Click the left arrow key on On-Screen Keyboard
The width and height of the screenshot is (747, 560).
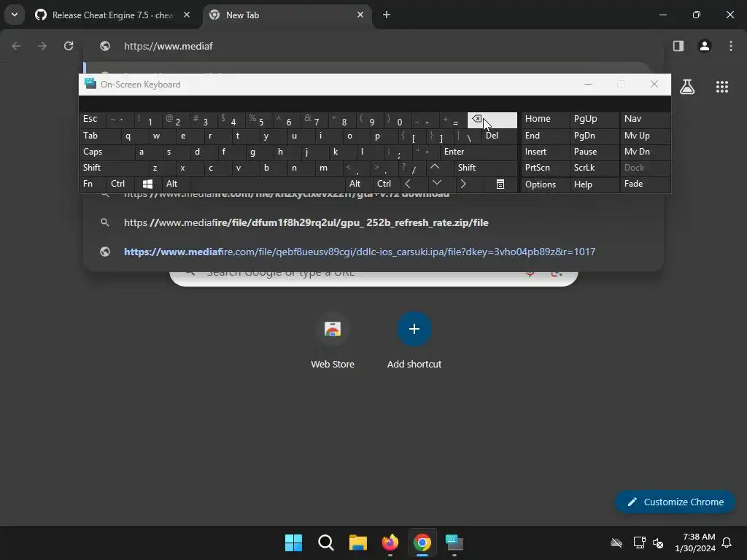click(x=408, y=184)
